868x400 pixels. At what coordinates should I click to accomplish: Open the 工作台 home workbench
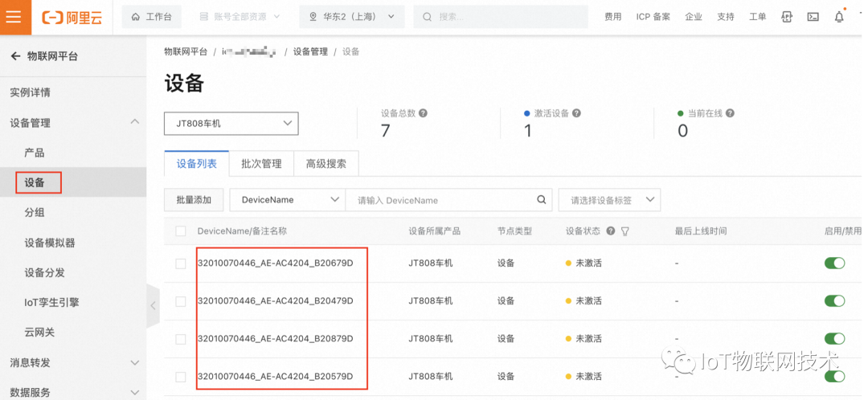[x=151, y=17]
